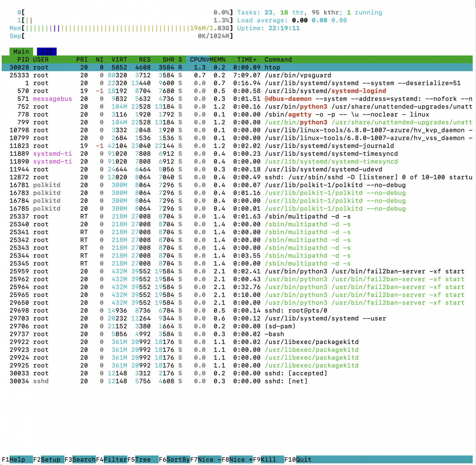The height and width of the screenshot is (465, 476).
Task: Sort by the VIRT column header
Action: coord(119,59)
